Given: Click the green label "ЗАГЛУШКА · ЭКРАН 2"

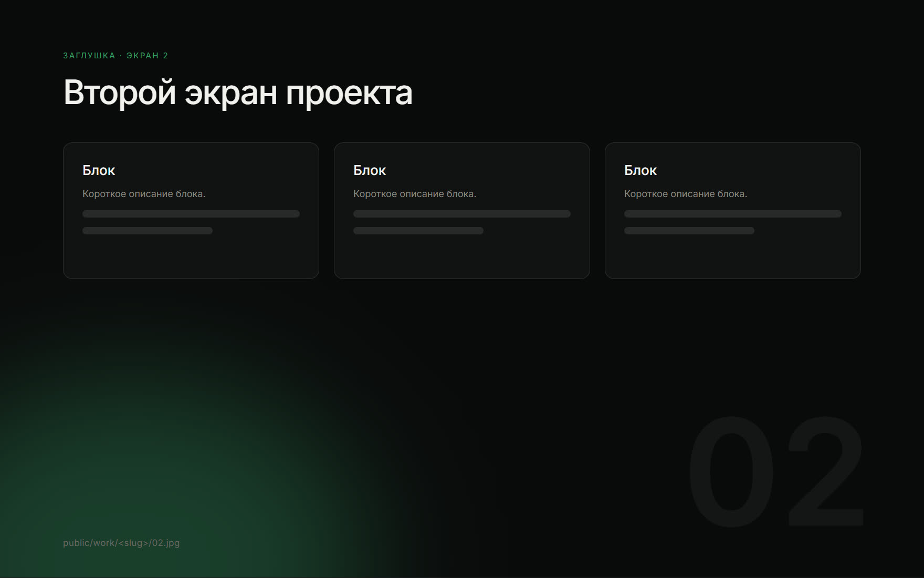Looking at the screenshot, I should point(115,56).
